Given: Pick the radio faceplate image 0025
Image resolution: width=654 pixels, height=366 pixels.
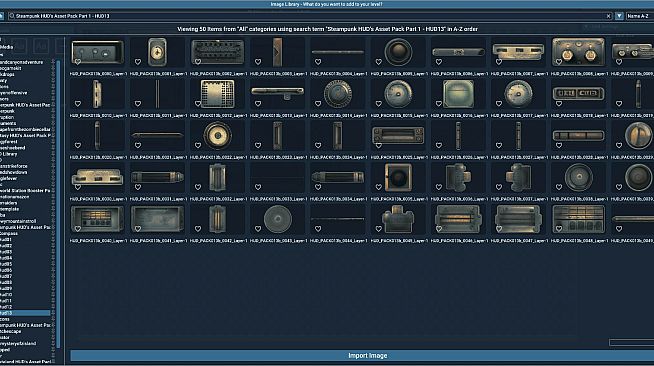Looking at the screenshot, I should click(398, 135).
